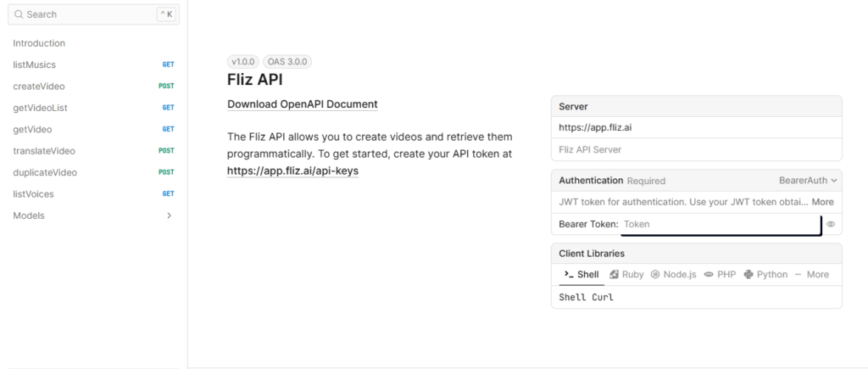Viewport: 868px width, 369px height.
Task: Click the https://app.fliz.ai server URL
Action: click(x=595, y=127)
